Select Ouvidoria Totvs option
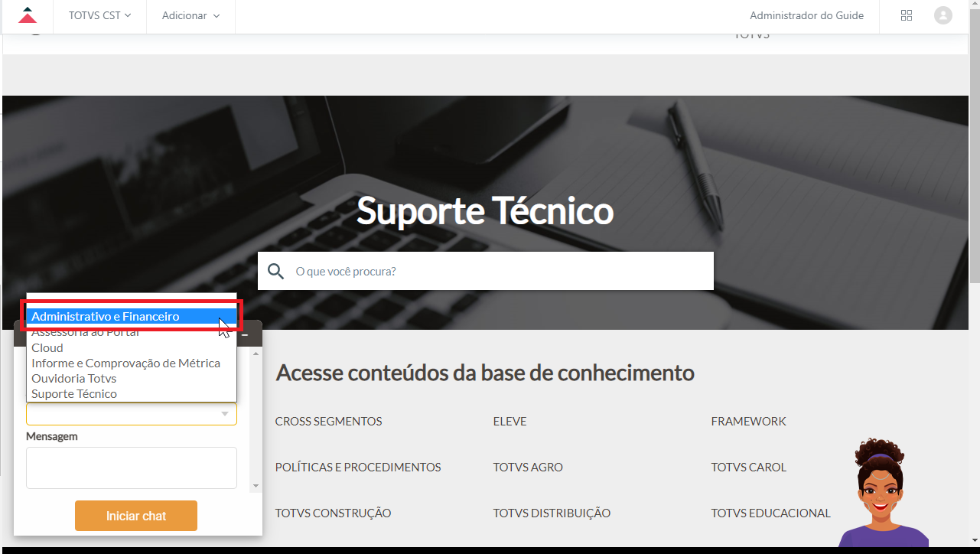 (132, 378)
